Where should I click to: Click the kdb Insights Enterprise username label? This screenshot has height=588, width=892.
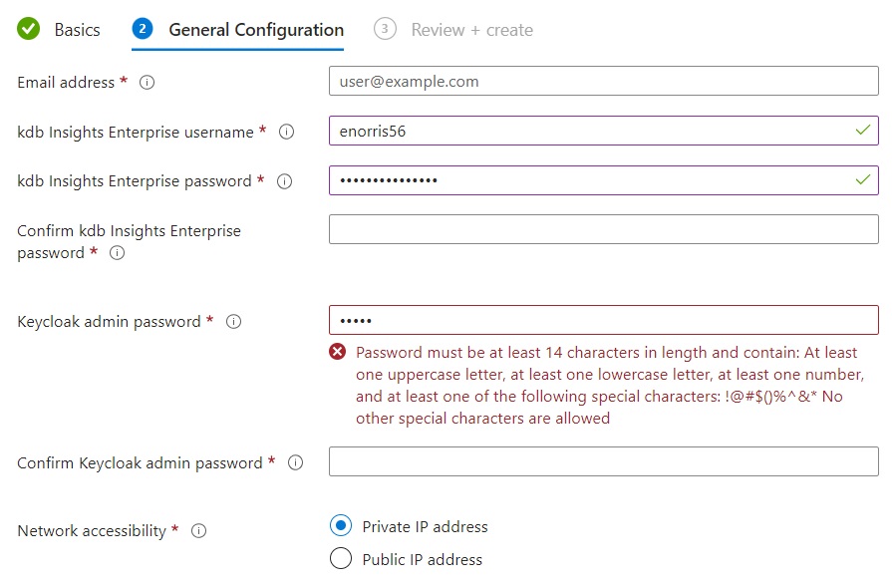(136, 132)
